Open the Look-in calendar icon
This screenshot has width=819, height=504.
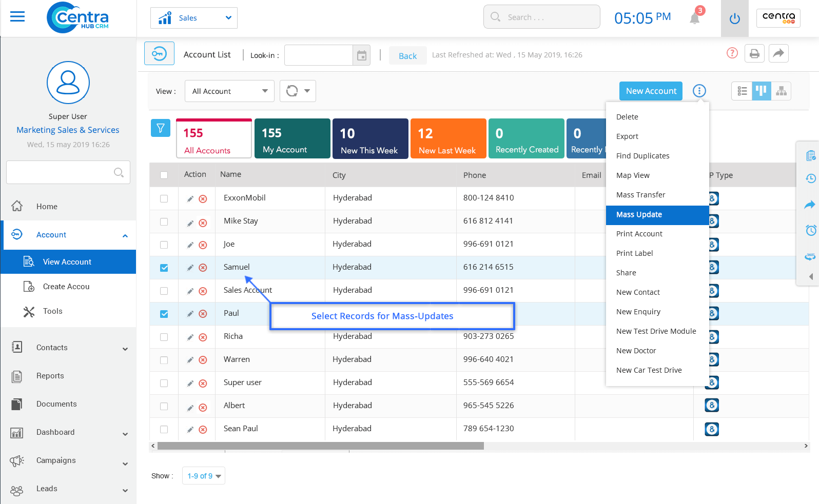click(x=362, y=55)
